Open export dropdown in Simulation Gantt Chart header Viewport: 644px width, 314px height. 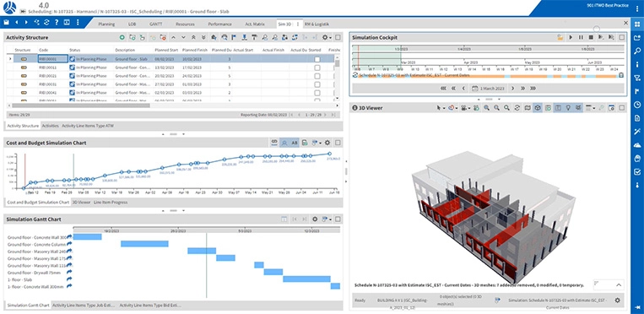[327, 219]
